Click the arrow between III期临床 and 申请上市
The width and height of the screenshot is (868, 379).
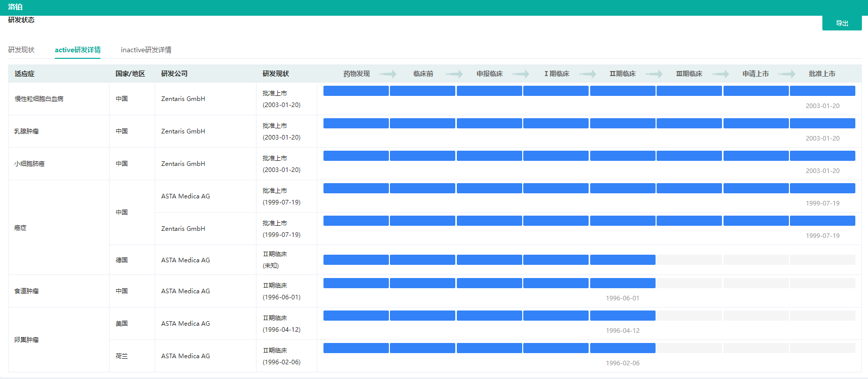point(720,74)
